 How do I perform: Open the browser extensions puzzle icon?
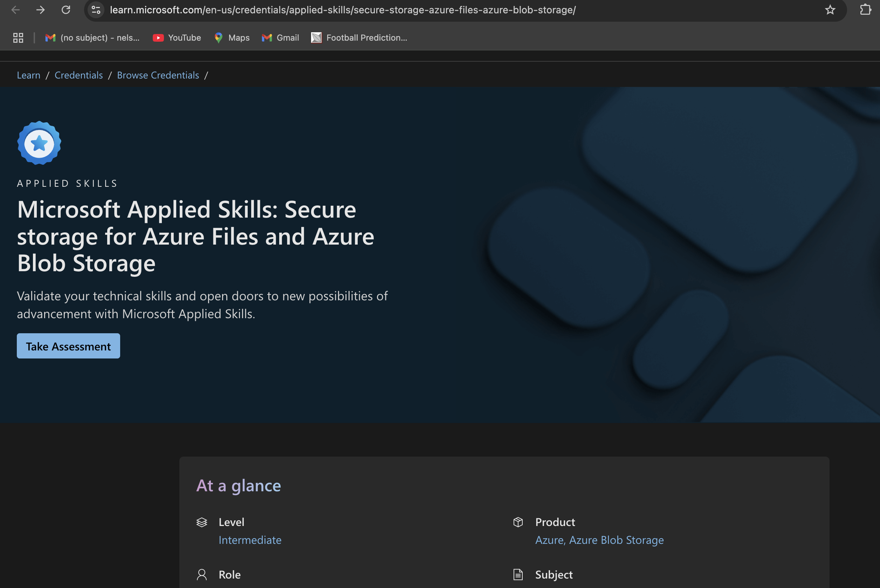pos(865,10)
